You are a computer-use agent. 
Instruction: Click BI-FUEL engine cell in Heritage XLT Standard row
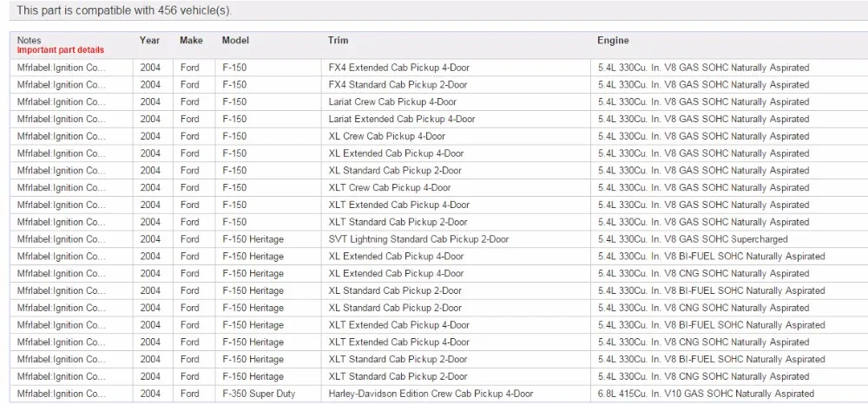point(712,359)
